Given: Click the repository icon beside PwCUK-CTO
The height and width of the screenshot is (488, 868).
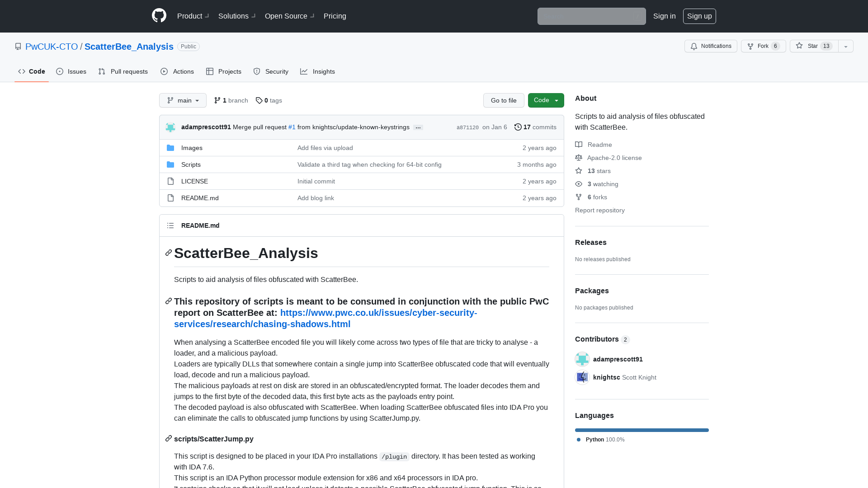Looking at the screenshot, I should [18, 47].
